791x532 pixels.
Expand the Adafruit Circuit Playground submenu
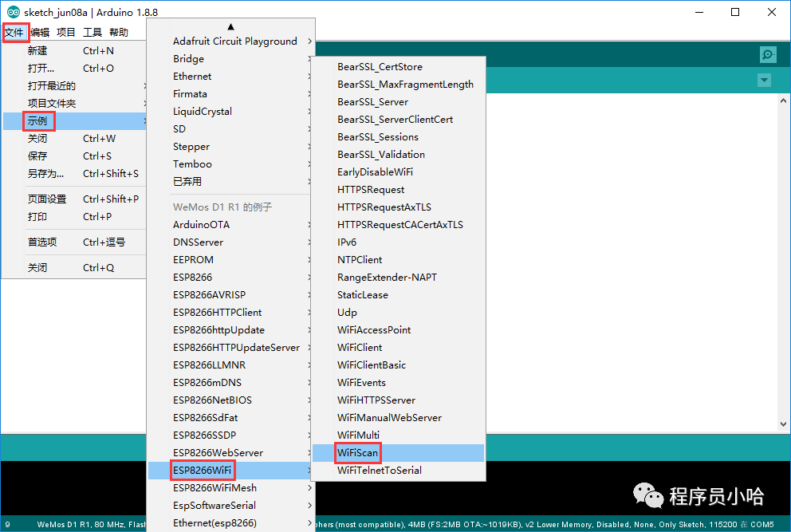[x=235, y=41]
